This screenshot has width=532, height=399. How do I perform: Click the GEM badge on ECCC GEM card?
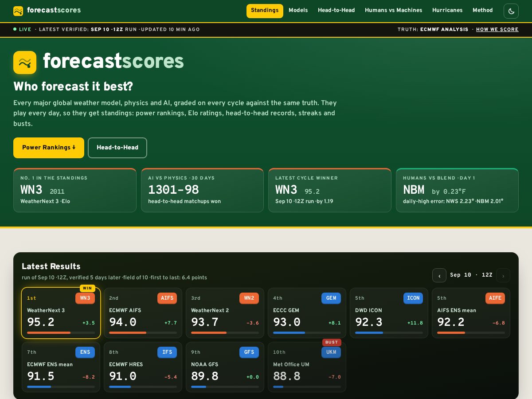331,298
